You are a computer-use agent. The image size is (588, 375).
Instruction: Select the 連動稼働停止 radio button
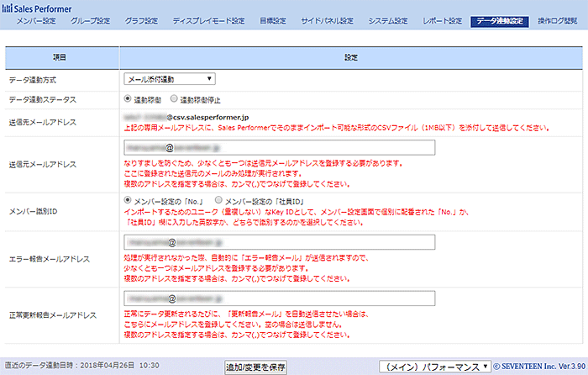(x=174, y=99)
